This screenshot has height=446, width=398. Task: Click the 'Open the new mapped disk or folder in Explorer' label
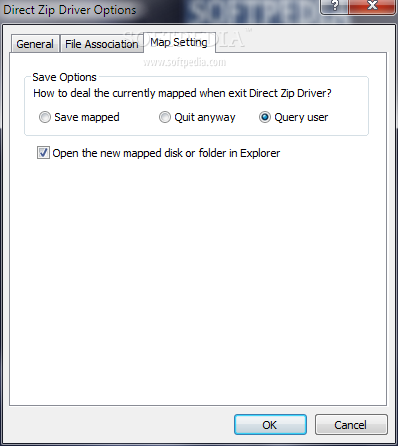pos(166,153)
